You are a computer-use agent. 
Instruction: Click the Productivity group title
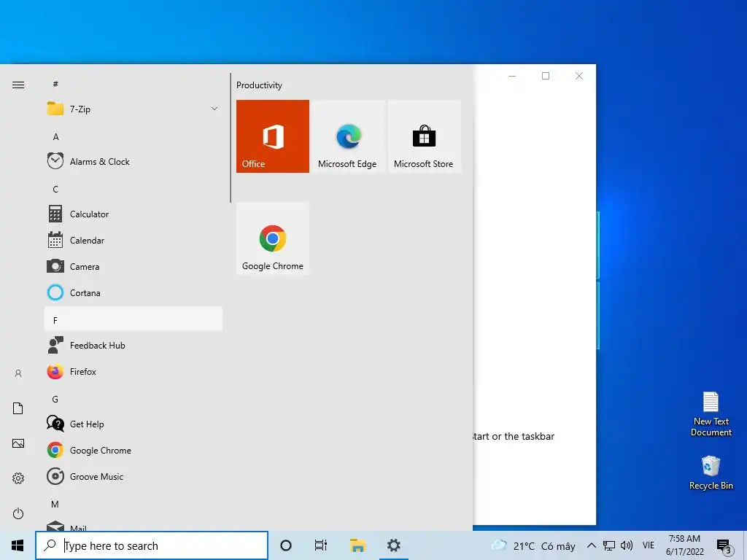coord(259,85)
